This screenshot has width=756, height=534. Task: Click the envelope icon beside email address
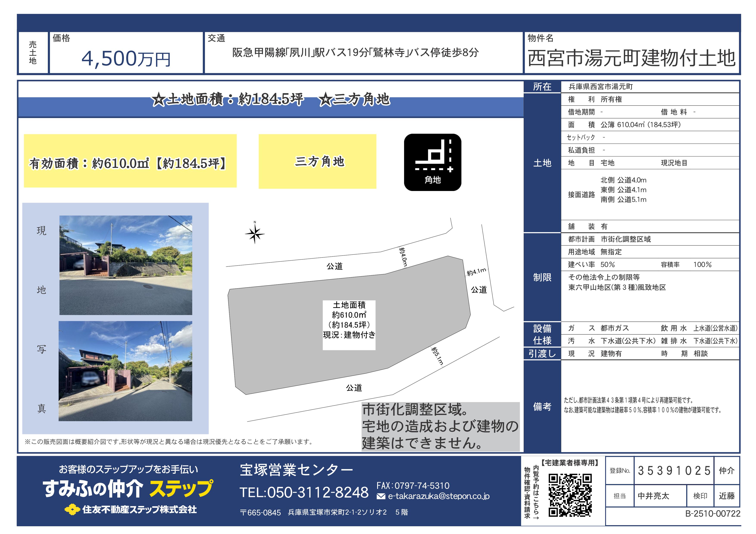[x=381, y=496]
